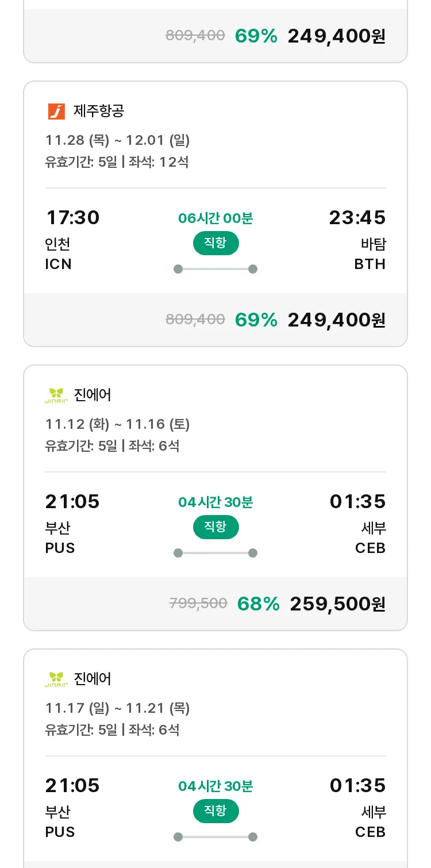The height and width of the screenshot is (868, 431).
Task: Select the 11.12 (화) ~ 11.16 (토) date range
Action: (x=117, y=424)
